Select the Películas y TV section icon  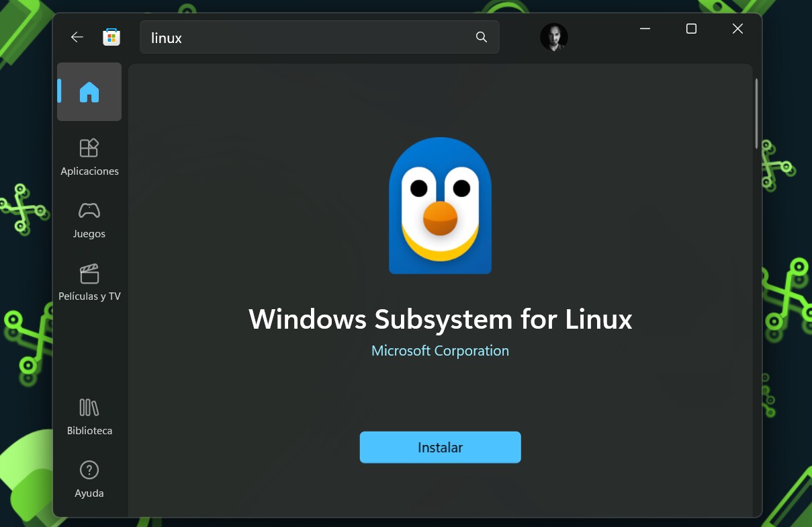89,274
